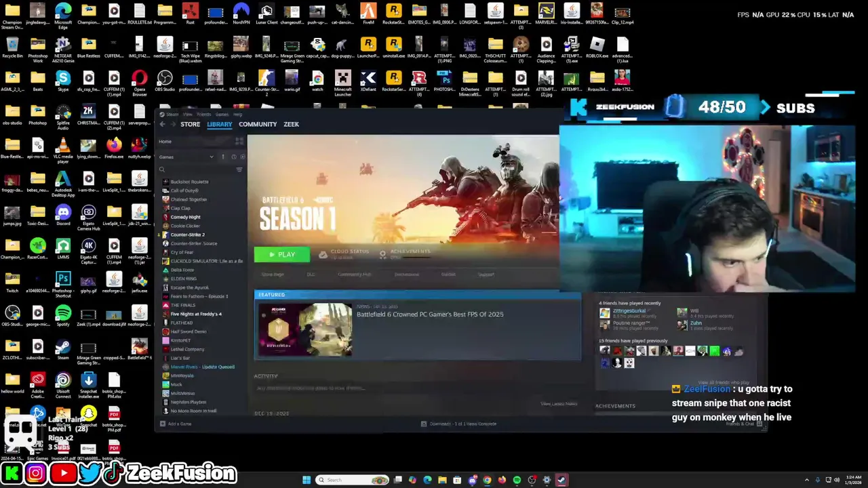Filter ready-to-play games icon
Viewport: 868px width, 488px height.
[x=242, y=157]
